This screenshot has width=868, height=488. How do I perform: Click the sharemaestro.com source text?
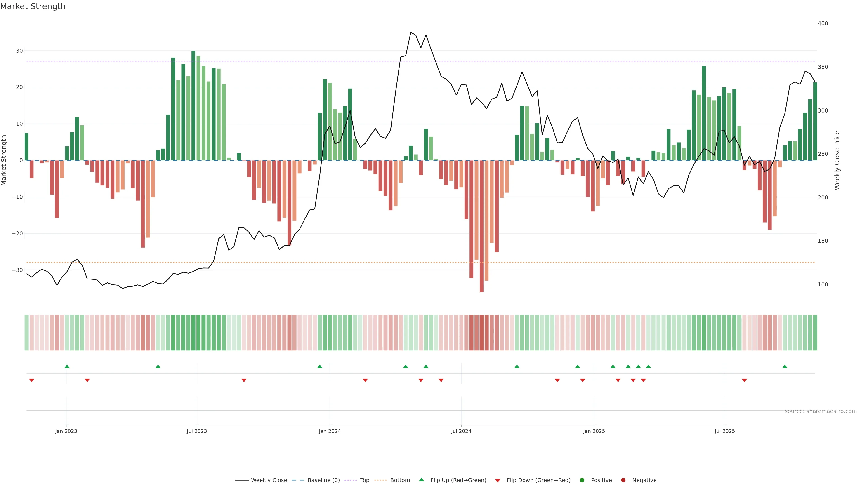(x=821, y=411)
